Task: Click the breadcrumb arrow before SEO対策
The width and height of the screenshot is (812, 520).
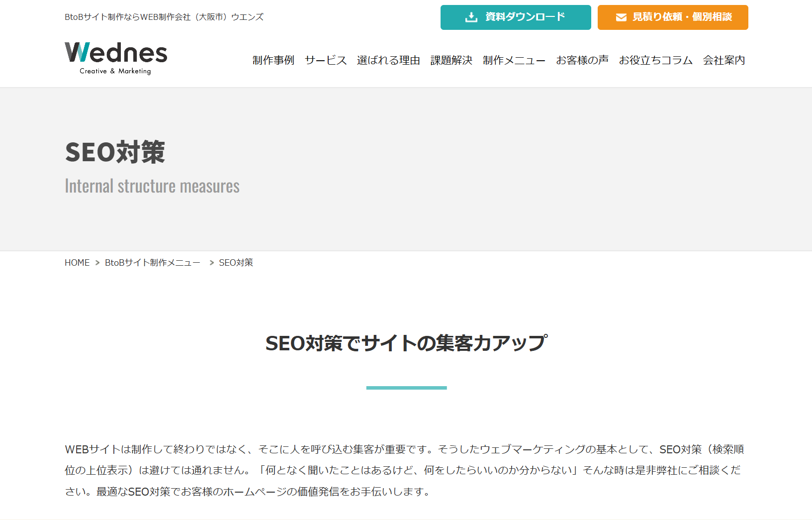Action: (x=212, y=263)
